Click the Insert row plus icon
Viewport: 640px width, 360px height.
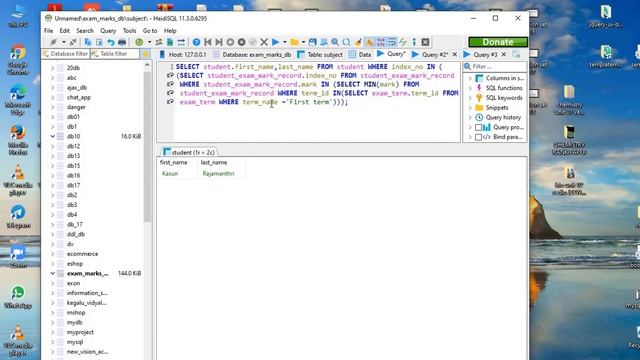pos(230,42)
